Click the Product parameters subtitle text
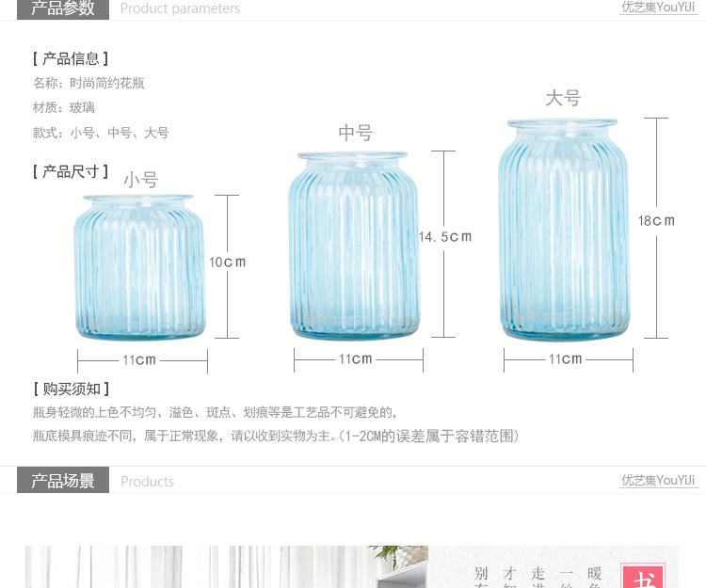 180,8
